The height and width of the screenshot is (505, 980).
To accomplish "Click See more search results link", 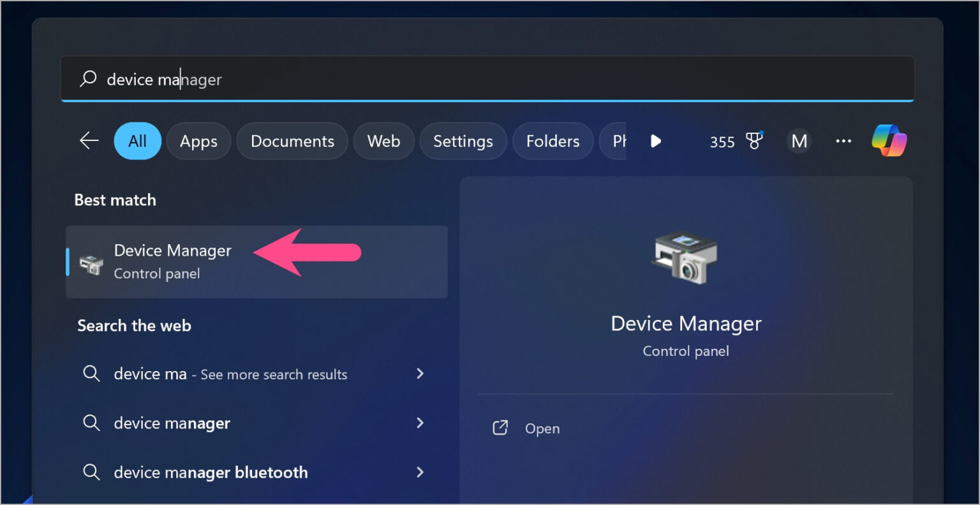I will coord(273,374).
